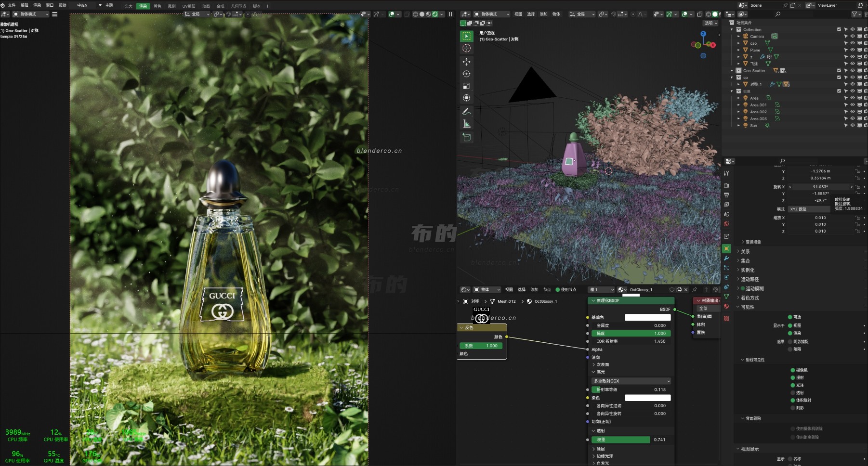The height and width of the screenshot is (466, 868).
Task: Toggle the 阴影捕捉 shadow catcher checkbox
Action: coord(790,342)
